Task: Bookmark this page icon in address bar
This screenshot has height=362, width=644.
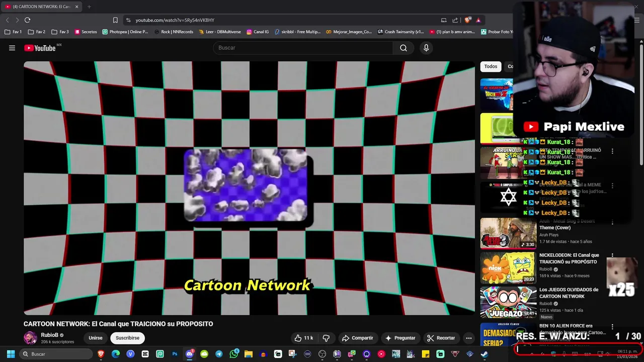Action: pyautogui.click(x=115, y=20)
